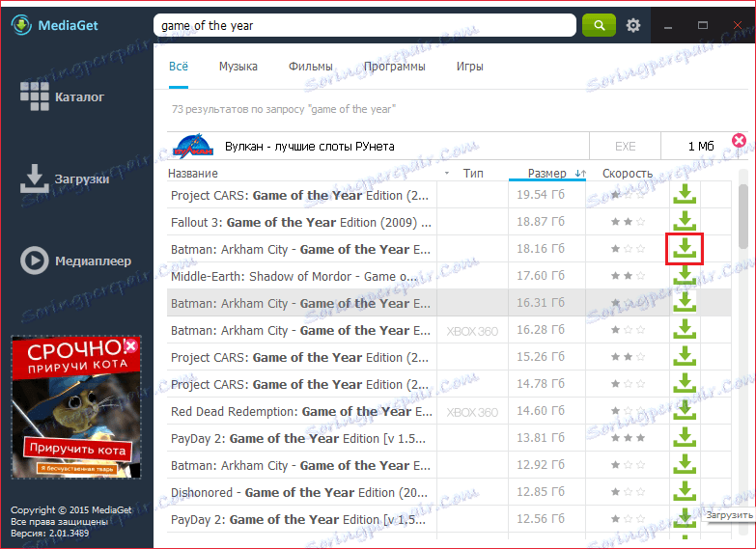756x549 pixels.
Task: Sort results by the Тип column
Action: (473, 174)
